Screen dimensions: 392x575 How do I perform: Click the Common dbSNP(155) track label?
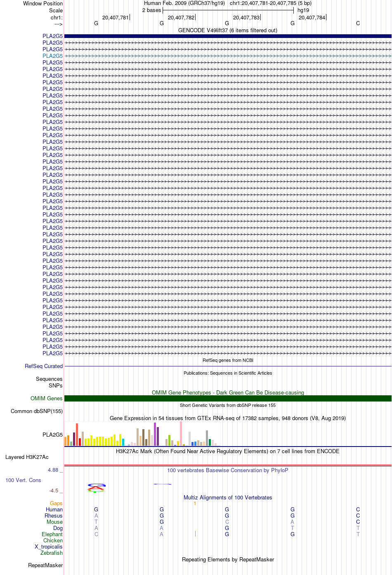click(37, 411)
